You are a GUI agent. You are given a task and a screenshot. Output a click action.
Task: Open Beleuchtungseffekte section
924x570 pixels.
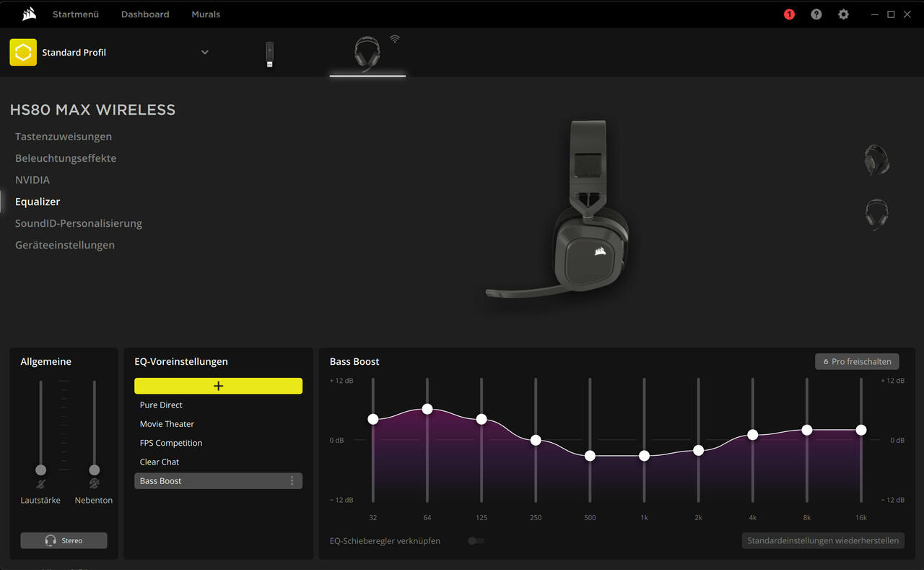(x=66, y=158)
